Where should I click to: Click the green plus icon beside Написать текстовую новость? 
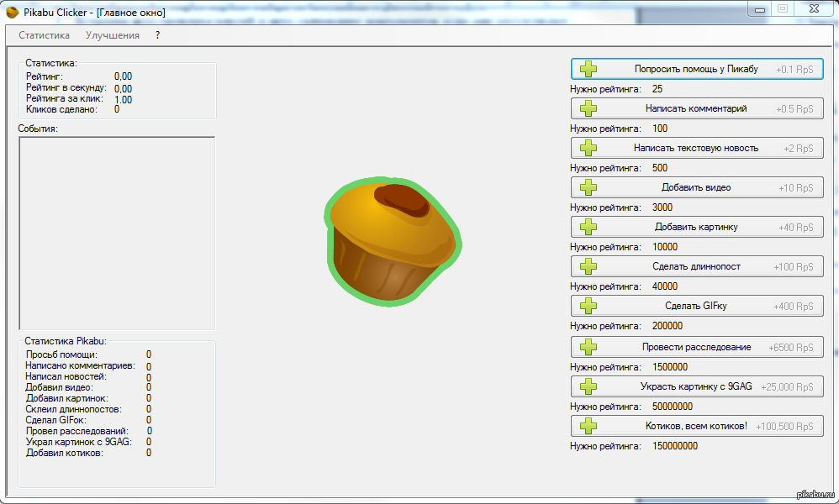tap(588, 148)
